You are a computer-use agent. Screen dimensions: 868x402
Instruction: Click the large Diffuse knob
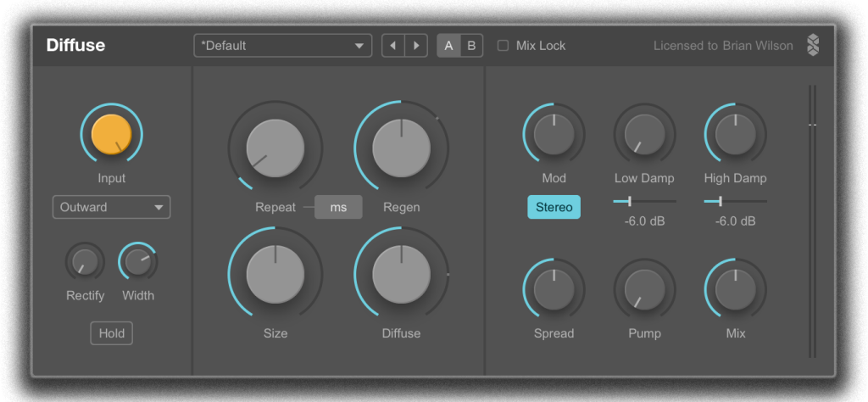[401, 274]
